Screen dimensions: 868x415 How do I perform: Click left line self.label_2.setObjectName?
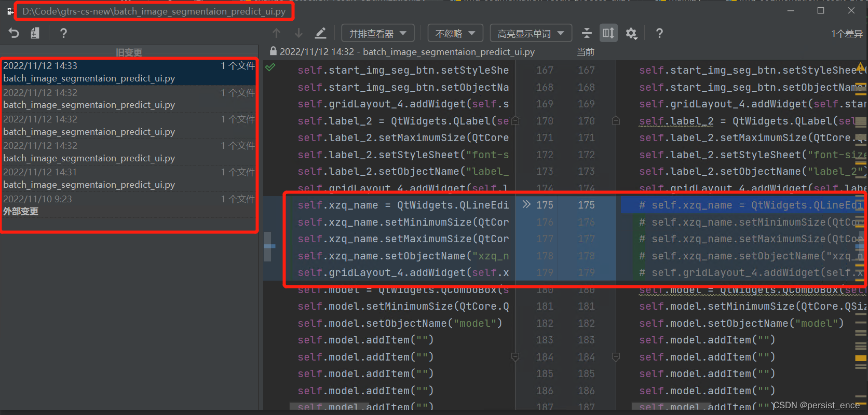403,171
